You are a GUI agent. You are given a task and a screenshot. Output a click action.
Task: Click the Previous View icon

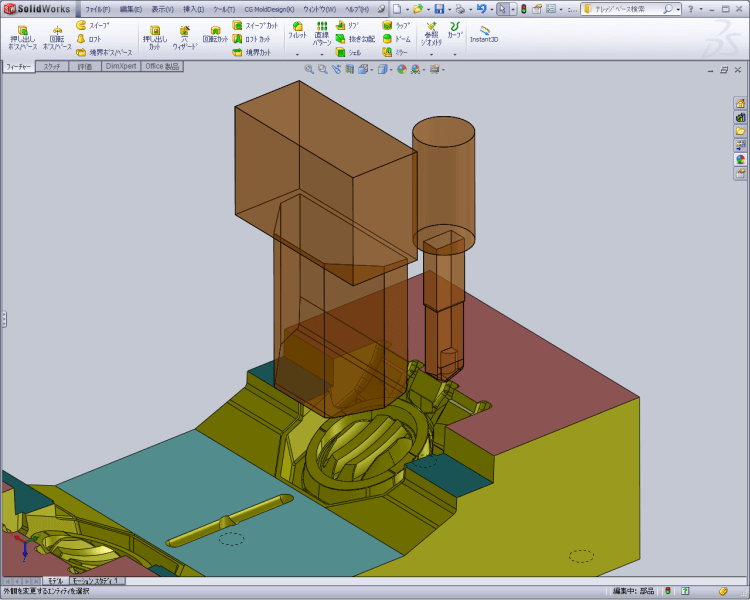336,69
